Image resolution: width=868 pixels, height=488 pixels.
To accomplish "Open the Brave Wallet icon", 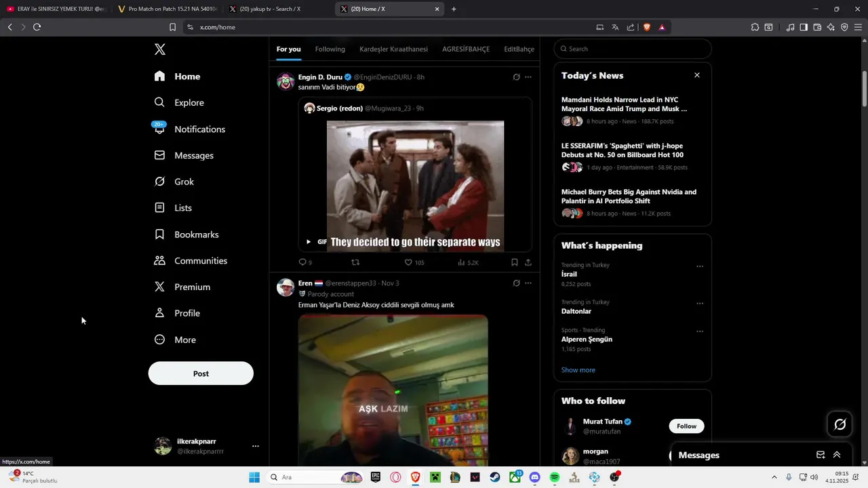I will [x=817, y=27].
